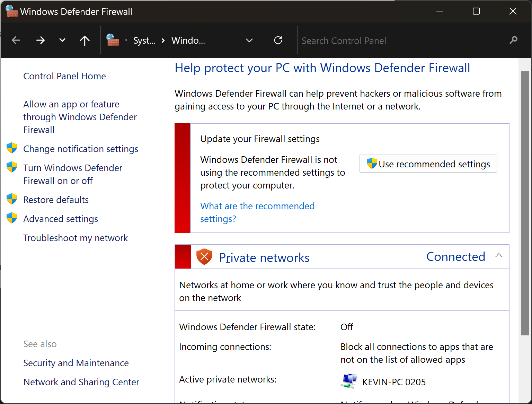Click the Private networks heading
The image size is (532, 404).
pos(264,258)
